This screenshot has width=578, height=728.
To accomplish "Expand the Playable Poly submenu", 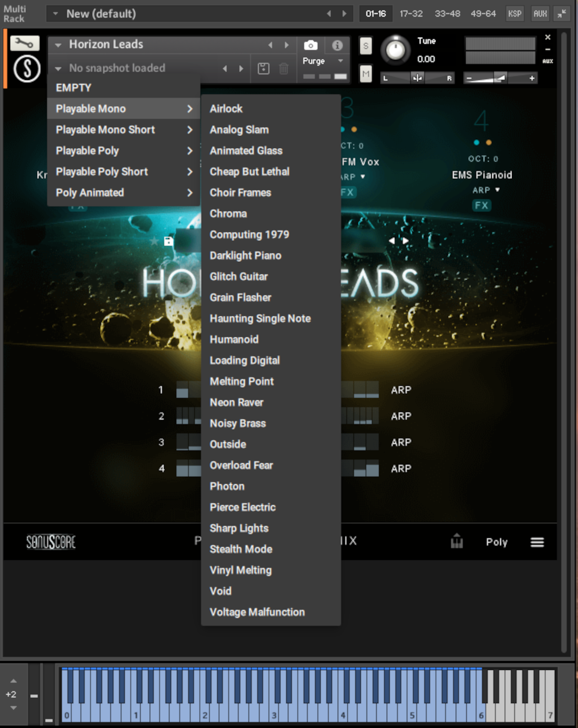I will pos(124,151).
